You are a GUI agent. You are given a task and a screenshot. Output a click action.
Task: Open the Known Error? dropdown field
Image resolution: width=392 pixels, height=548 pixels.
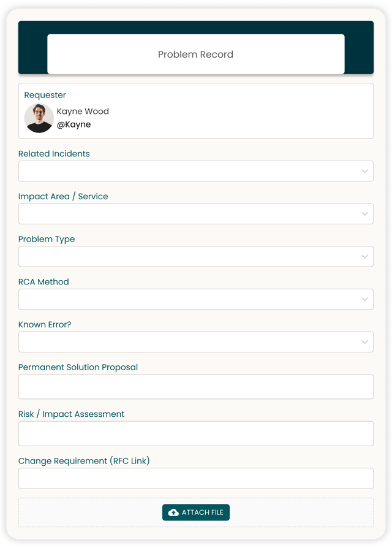[x=196, y=342]
